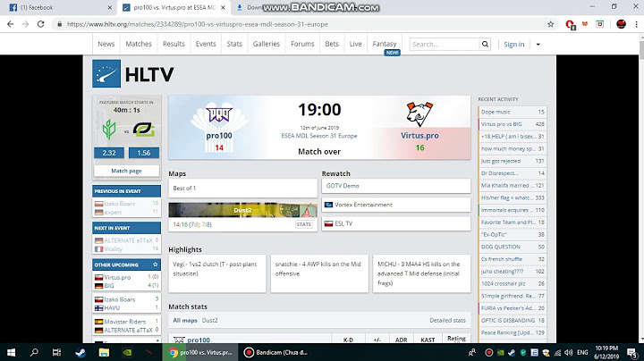
Task: Open the Matches menu item
Action: pyautogui.click(x=139, y=44)
